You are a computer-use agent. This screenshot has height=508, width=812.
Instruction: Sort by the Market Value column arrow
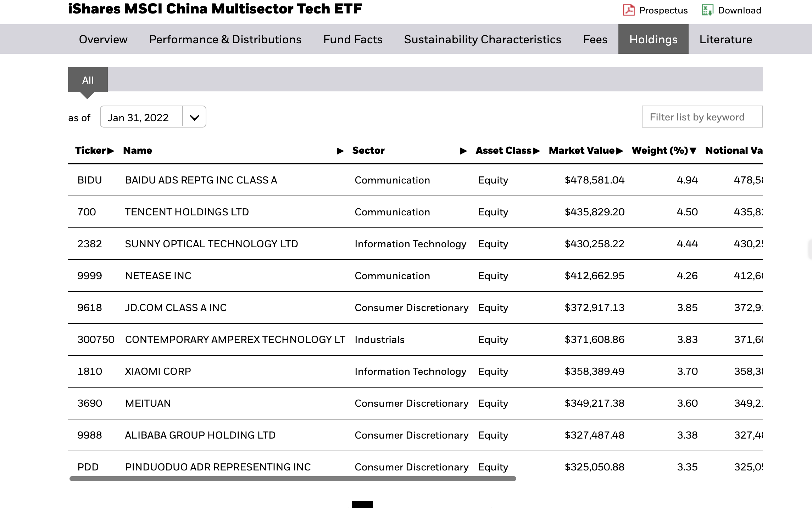point(619,151)
